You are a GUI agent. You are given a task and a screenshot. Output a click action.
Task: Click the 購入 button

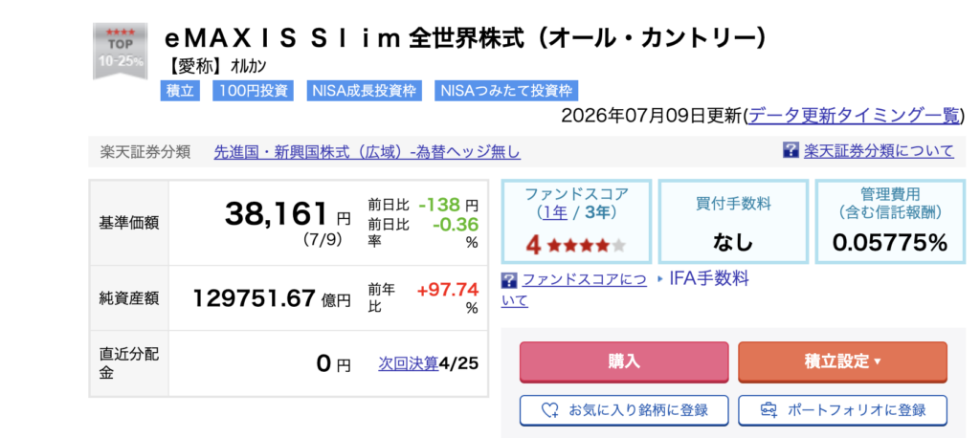(x=624, y=361)
